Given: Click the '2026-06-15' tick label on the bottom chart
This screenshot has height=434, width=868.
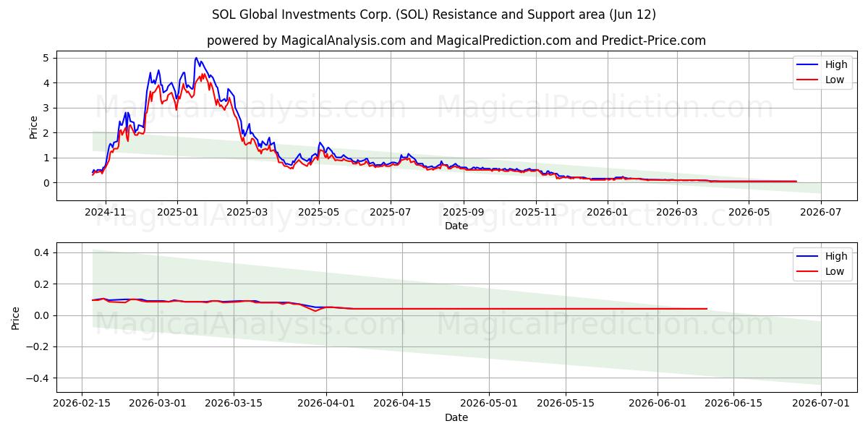Looking at the screenshot, I should (733, 404).
